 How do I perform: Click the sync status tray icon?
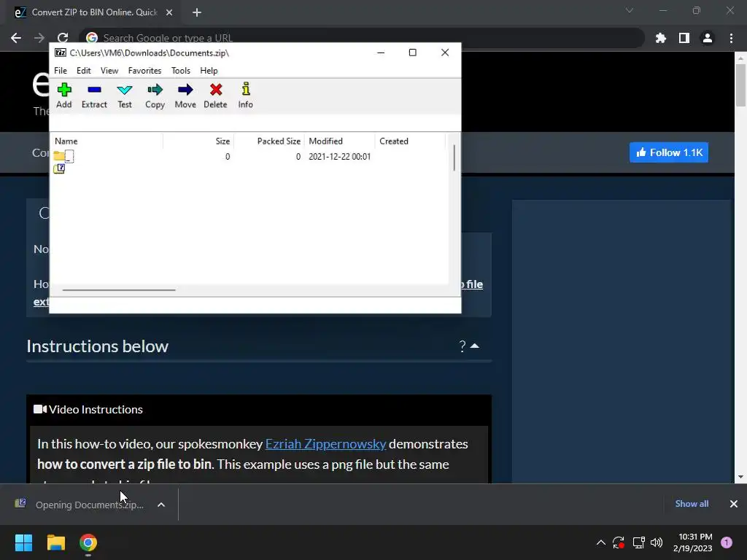click(x=619, y=542)
